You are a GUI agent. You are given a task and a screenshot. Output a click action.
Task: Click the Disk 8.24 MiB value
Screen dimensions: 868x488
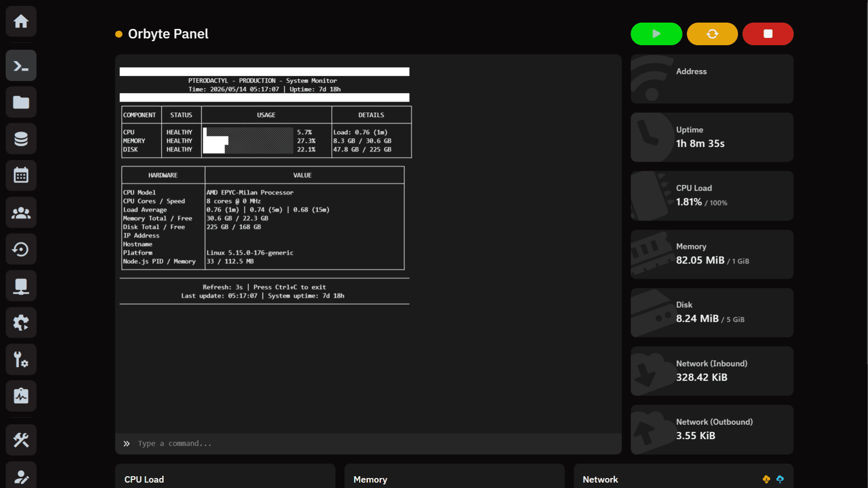point(697,319)
